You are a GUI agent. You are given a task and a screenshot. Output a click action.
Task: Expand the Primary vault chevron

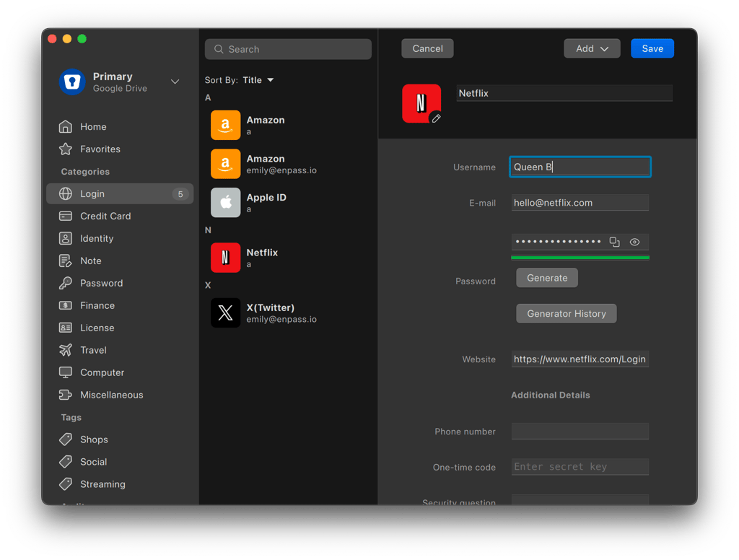pyautogui.click(x=175, y=82)
